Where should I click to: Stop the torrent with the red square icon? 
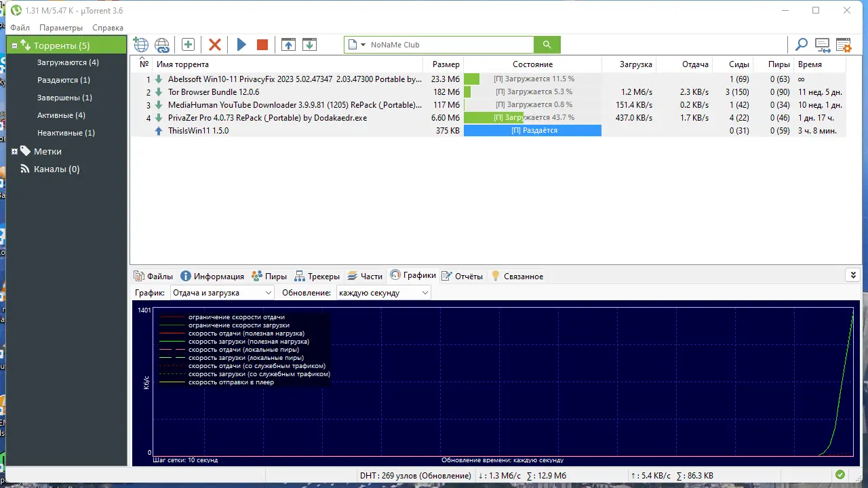pos(262,45)
